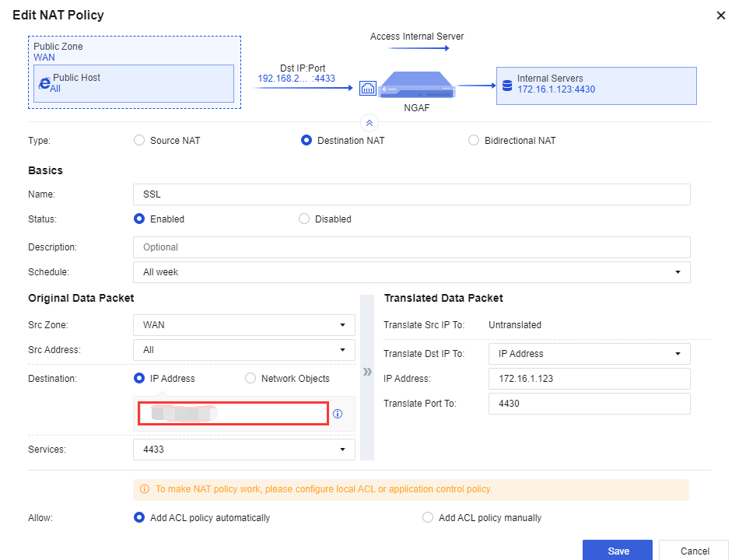Click the Internal Servers database icon

(507, 84)
